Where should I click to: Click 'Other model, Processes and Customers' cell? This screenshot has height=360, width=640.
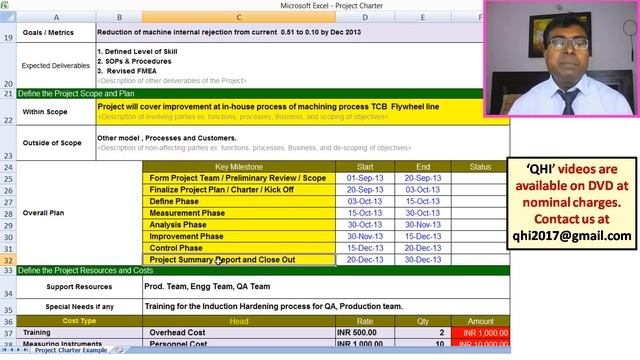[303, 143]
